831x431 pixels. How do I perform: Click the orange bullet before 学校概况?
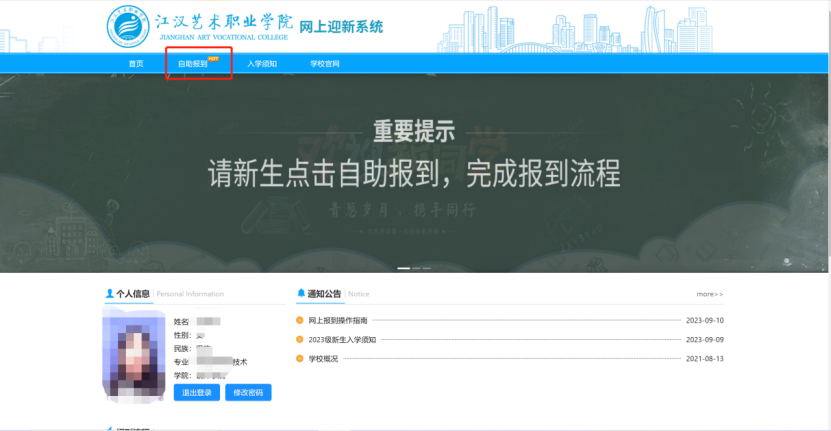tap(299, 358)
